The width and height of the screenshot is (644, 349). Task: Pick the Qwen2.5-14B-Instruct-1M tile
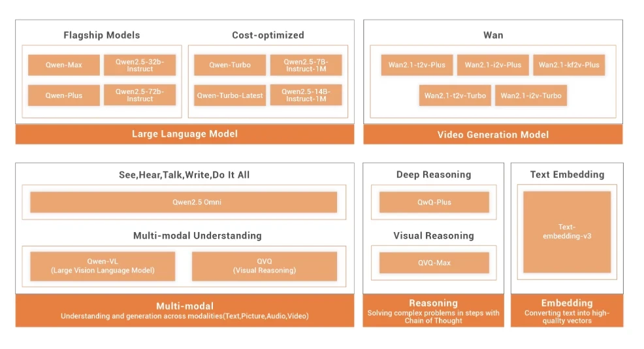click(x=306, y=95)
